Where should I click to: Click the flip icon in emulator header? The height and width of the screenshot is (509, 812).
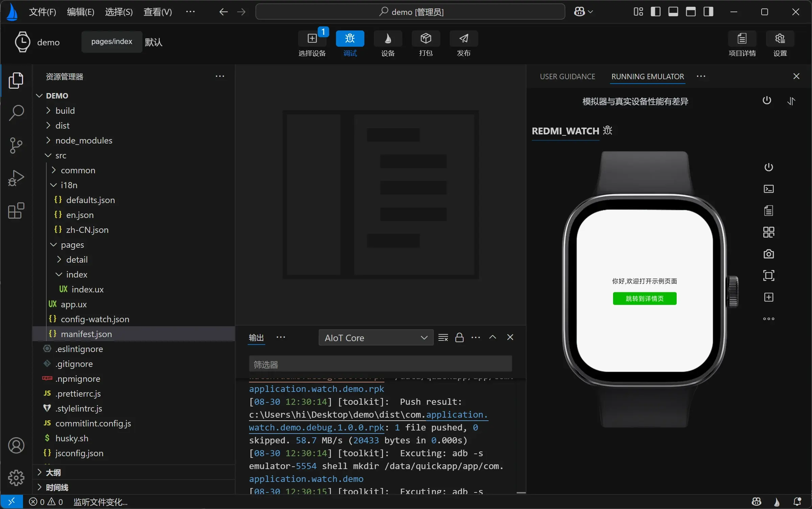(x=791, y=101)
